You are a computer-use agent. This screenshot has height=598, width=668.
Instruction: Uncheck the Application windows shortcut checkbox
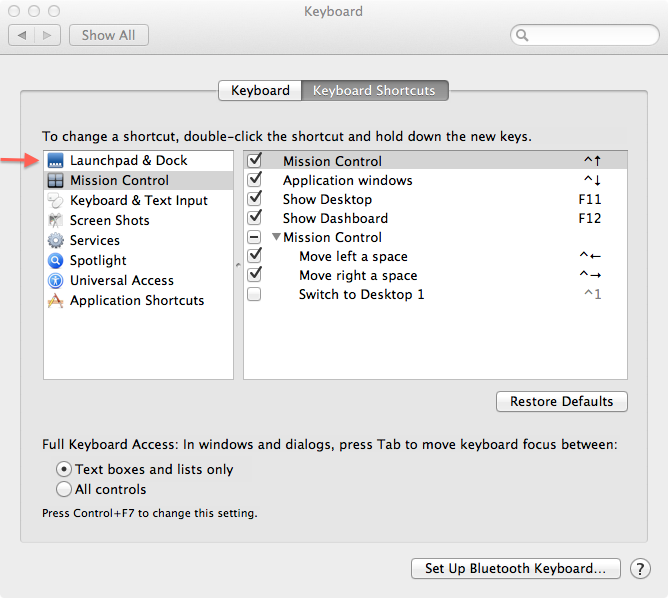pos(255,180)
